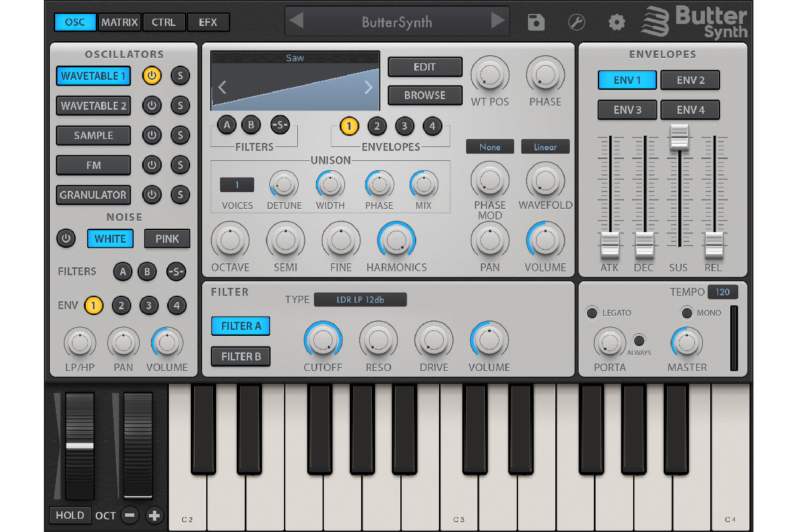The image size is (798, 532).
Task: Select PINK noise type
Action: click(167, 239)
